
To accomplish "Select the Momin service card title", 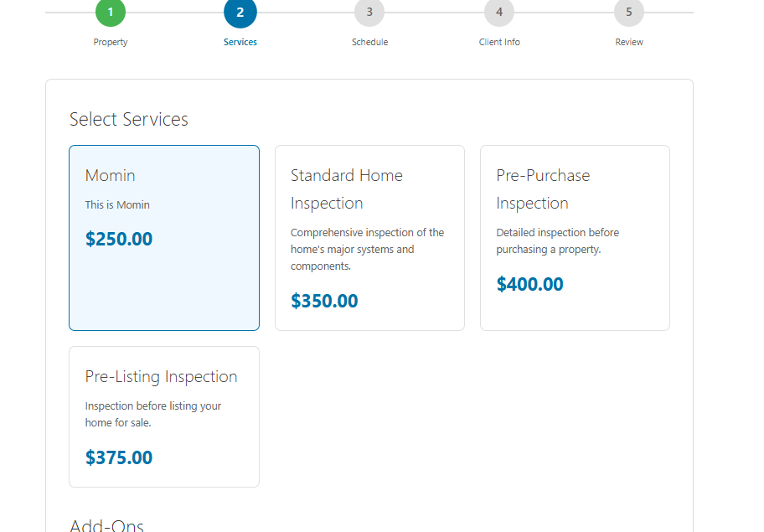I will tap(110, 175).
